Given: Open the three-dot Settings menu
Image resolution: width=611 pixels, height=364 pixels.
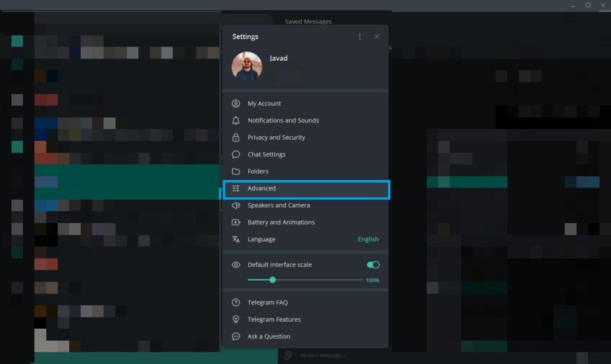Looking at the screenshot, I should pos(359,36).
